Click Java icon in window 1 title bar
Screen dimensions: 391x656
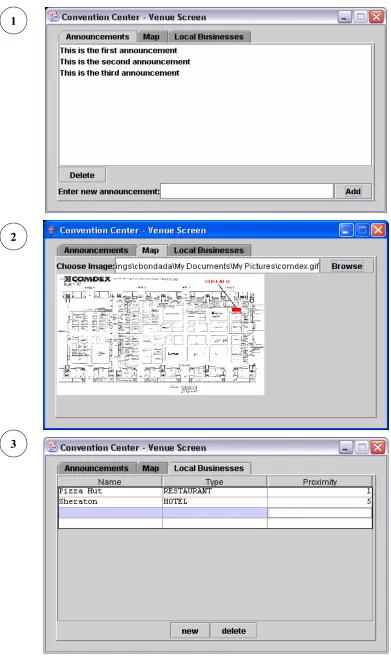pyautogui.click(x=53, y=17)
